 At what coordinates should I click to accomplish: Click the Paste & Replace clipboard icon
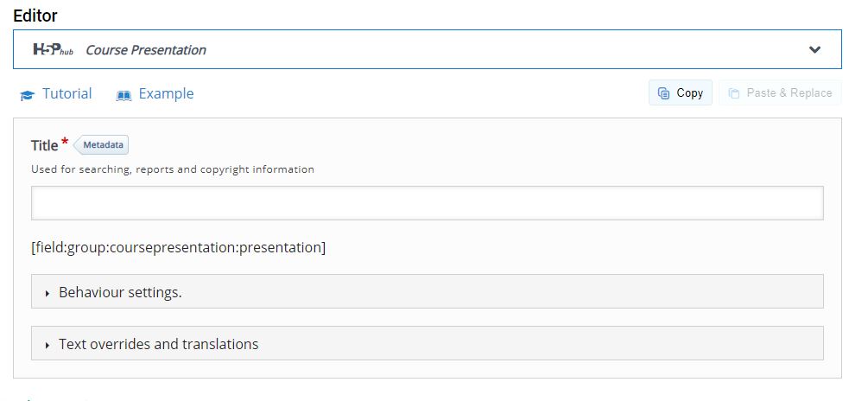pos(733,93)
